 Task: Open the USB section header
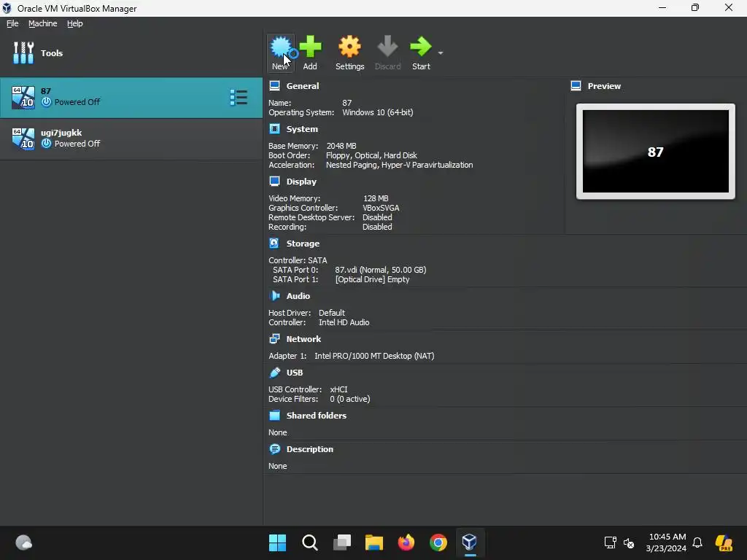pyautogui.click(x=295, y=373)
